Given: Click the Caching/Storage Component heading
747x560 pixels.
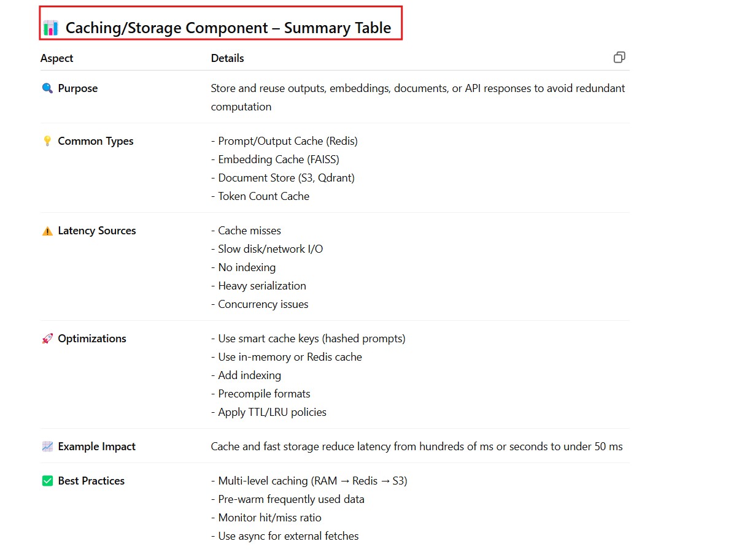Looking at the screenshot, I should 228,28.
